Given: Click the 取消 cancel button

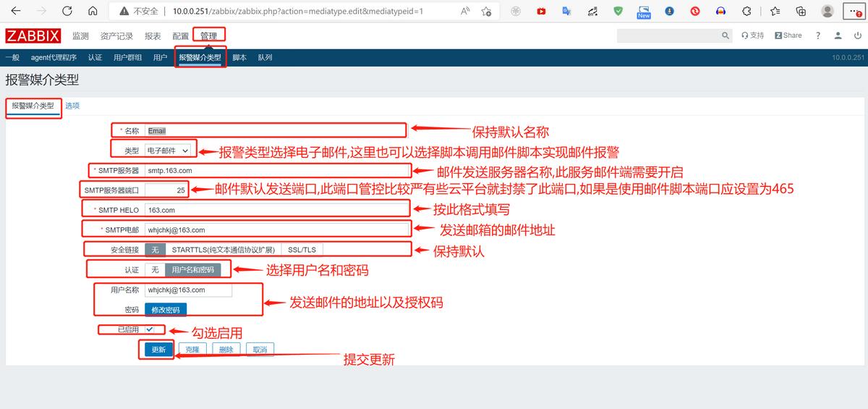Looking at the screenshot, I should tap(260, 350).
